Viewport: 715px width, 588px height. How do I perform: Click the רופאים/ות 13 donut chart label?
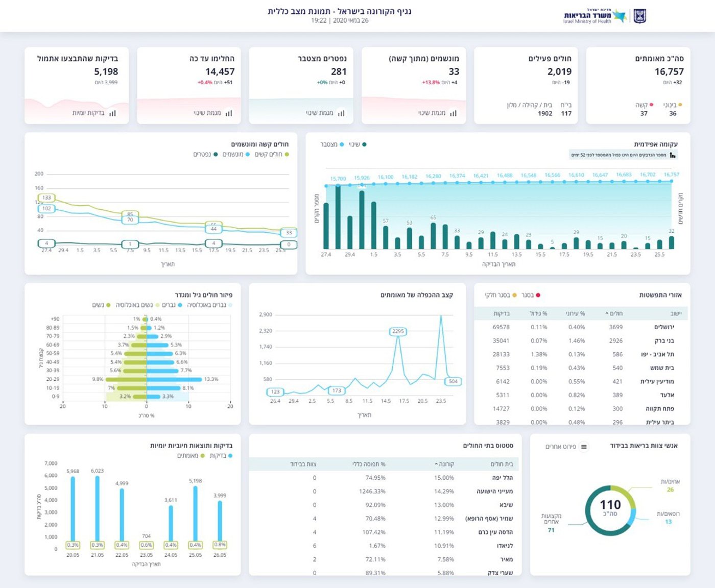(669, 518)
